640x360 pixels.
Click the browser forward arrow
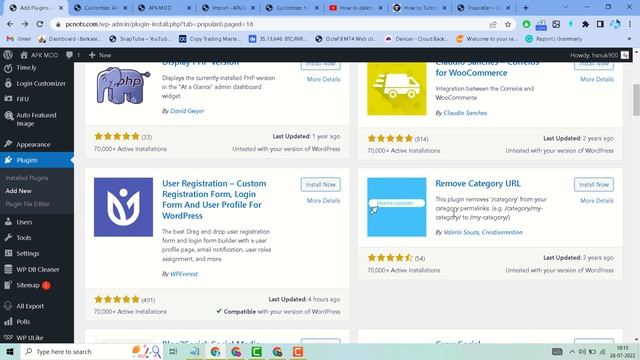(x=25, y=24)
